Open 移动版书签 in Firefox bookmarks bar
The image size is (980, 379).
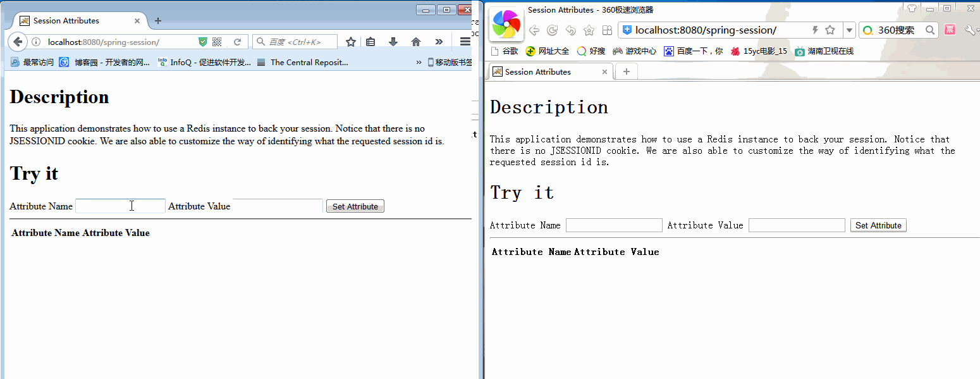pos(450,62)
